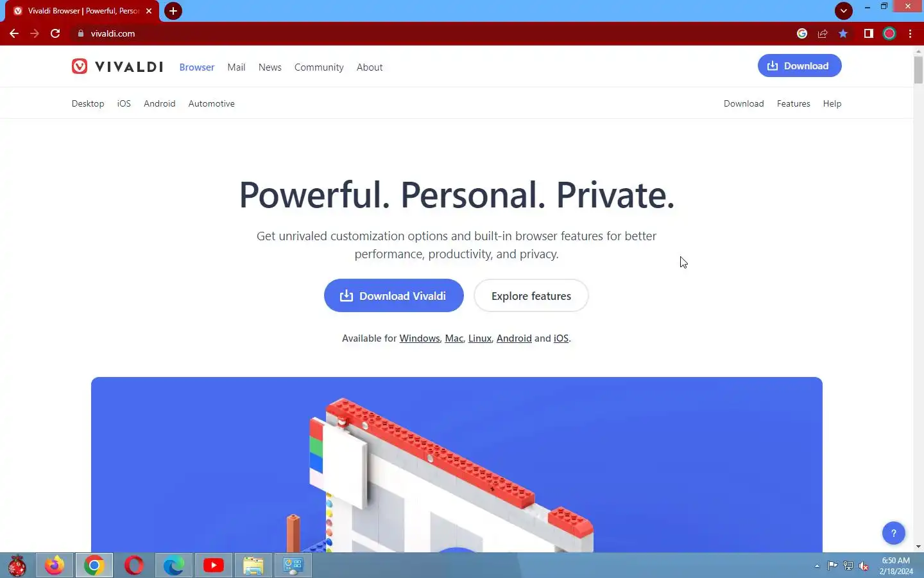Expand the tab search dropdown arrow
The height and width of the screenshot is (578, 924).
click(x=844, y=10)
